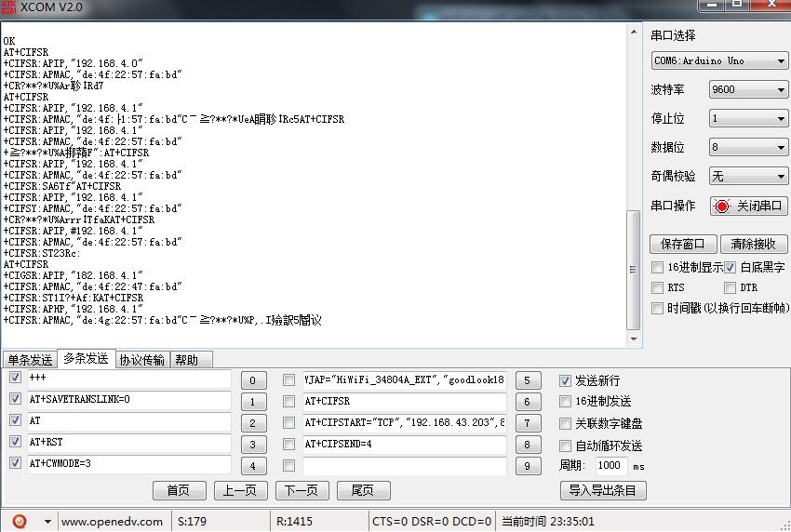
Task: Click send button 5 for JAP command
Action: pyautogui.click(x=528, y=380)
